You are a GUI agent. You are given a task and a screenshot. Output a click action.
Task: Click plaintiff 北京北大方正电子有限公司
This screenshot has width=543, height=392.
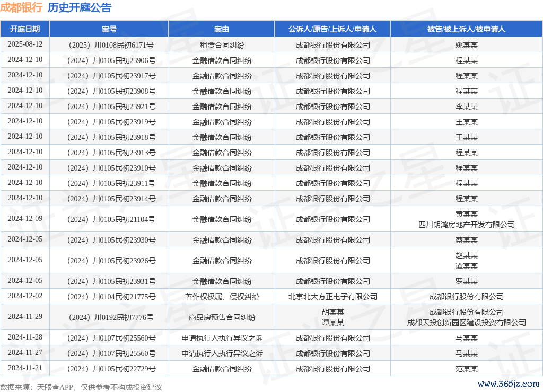[332, 297]
